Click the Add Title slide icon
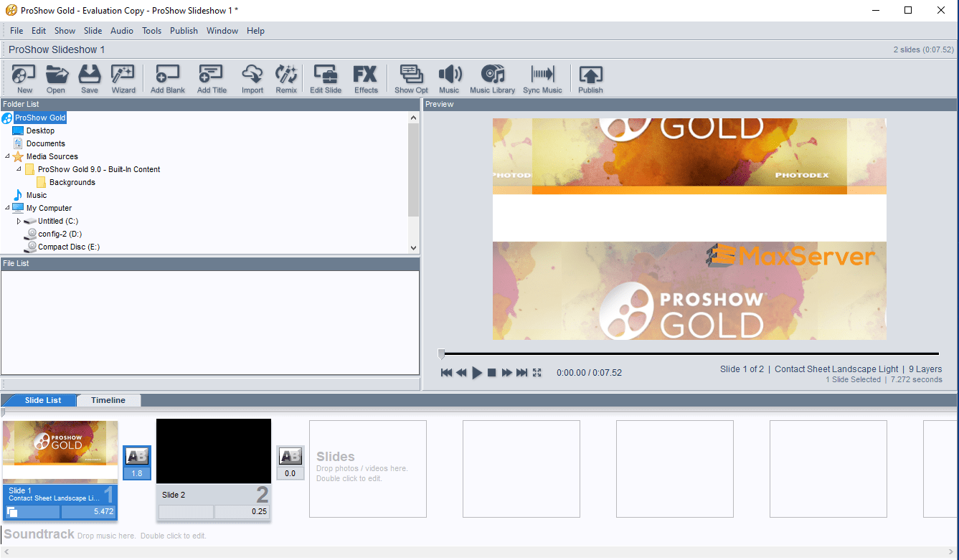 [x=212, y=78]
